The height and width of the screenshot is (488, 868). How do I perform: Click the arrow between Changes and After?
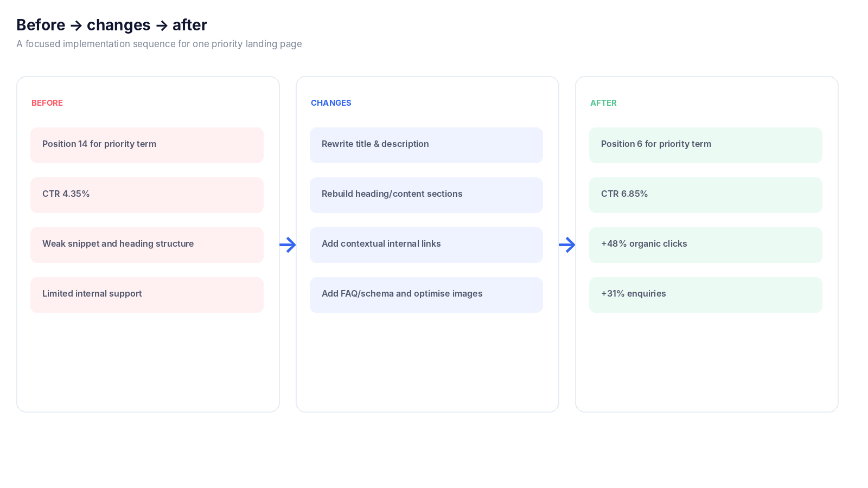(x=567, y=245)
